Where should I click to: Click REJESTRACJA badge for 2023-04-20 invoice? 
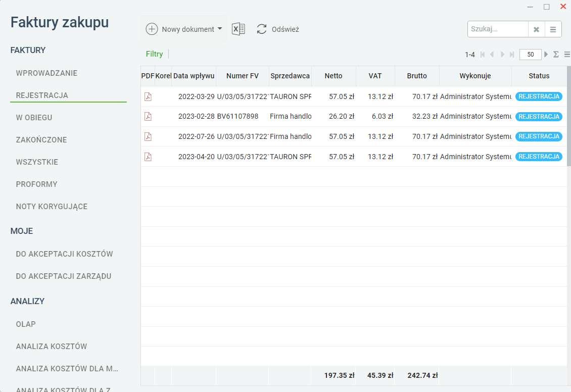(539, 157)
